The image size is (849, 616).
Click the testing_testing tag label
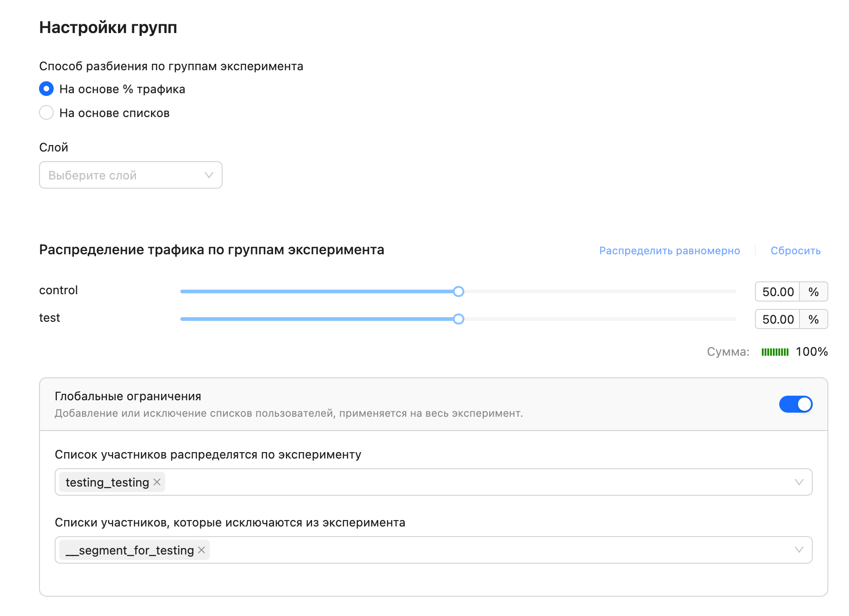click(107, 482)
